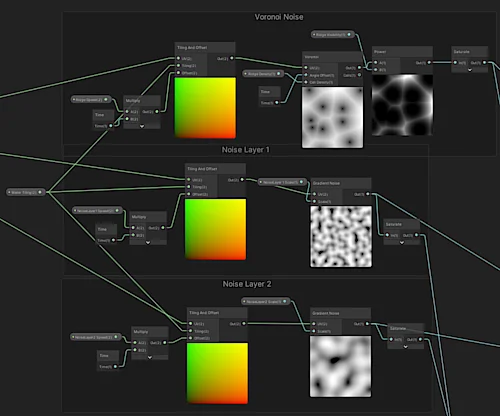The image size is (500, 416).
Task: Click UV(2) input port of Voronoi Noise Tiling And Offset
Action: point(179,58)
